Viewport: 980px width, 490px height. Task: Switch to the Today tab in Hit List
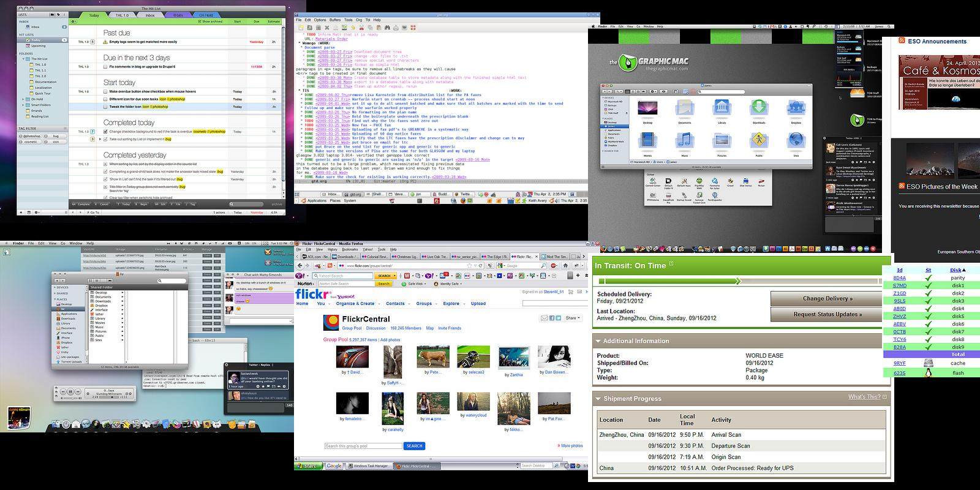pyautogui.click(x=94, y=15)
